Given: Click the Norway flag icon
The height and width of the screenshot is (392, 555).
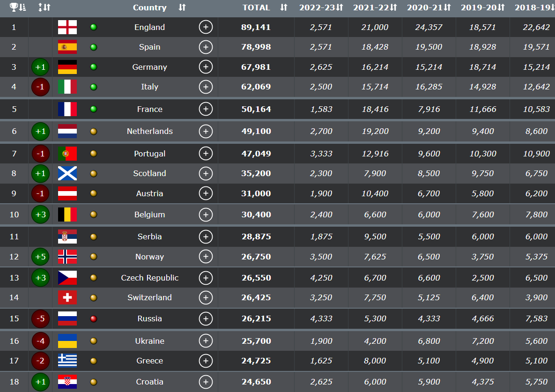Looking at the screenshot, I should click(67, 257).
